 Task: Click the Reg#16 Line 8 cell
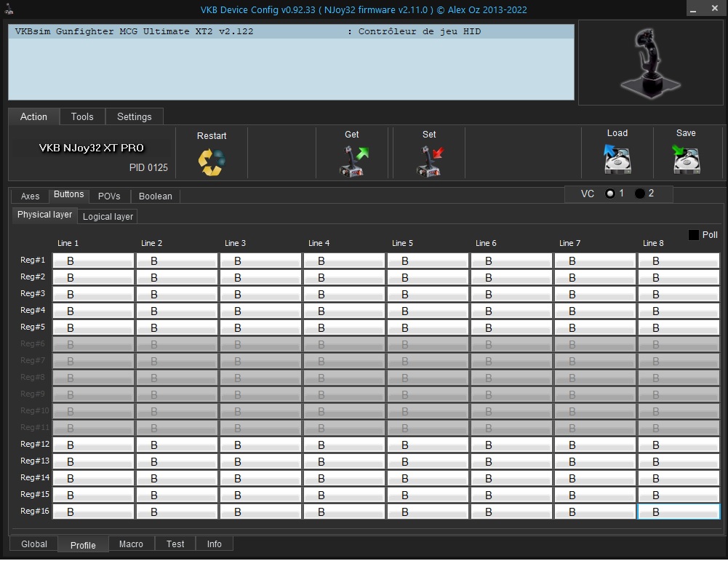coord(679,512)
